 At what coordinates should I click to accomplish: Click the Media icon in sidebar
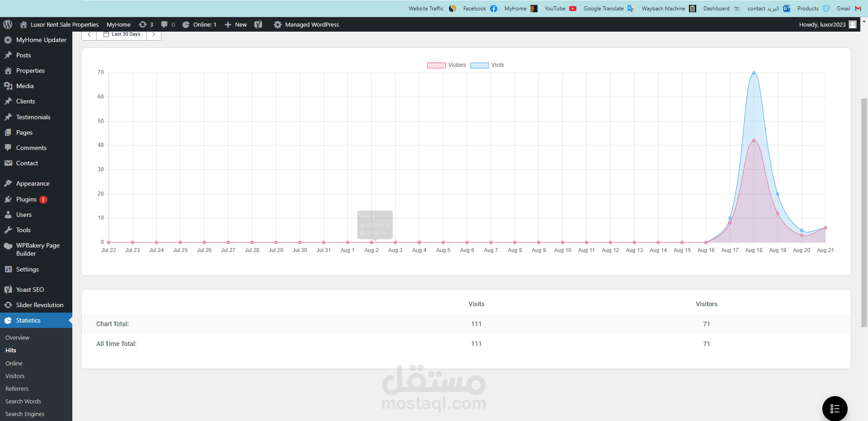[x=8, y=86]
